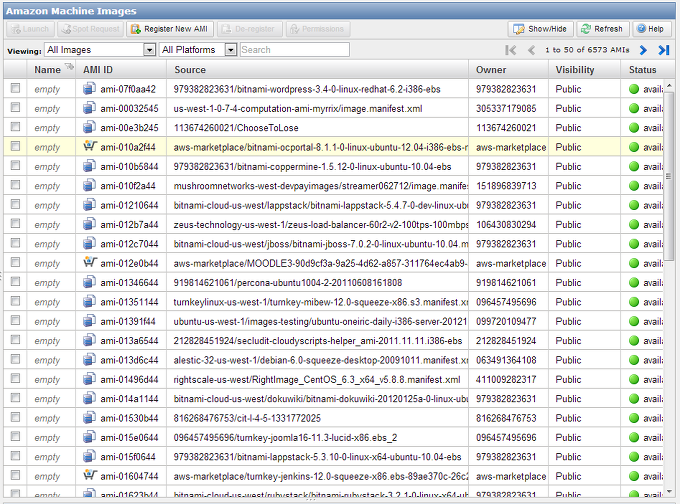Check the box for ami-010a2f44
The width and height of the screenshot is (680, 504).
click(x=16, y=146)
